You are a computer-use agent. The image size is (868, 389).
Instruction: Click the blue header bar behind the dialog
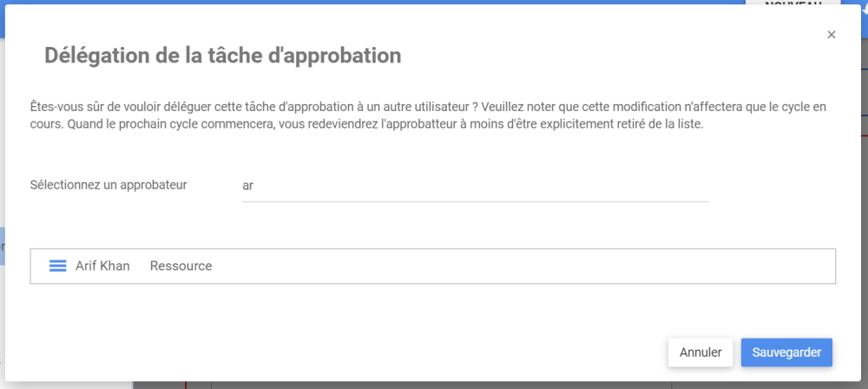[x=347, y=3]
